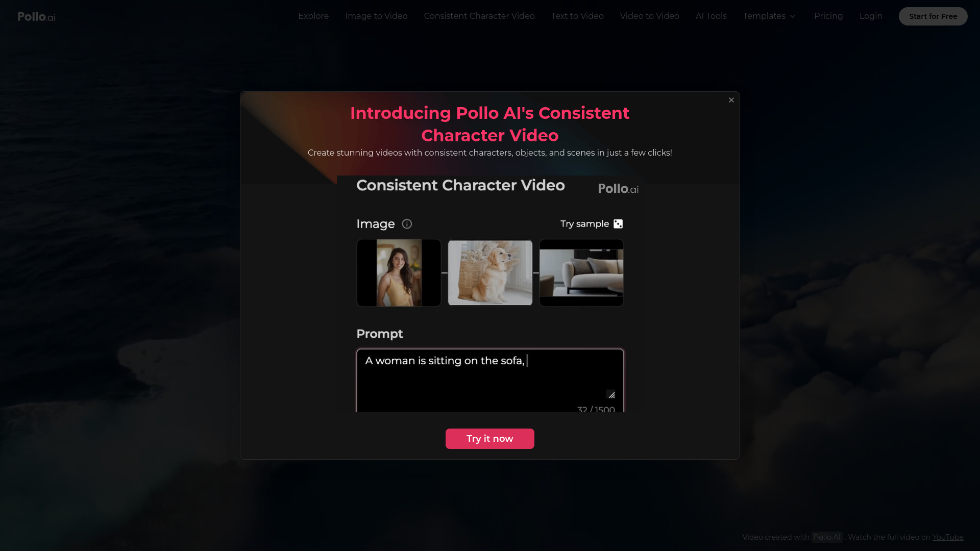Open the Templates dropdown menu
This screenshot has width=980, height=551.
(x=769, y=16)
